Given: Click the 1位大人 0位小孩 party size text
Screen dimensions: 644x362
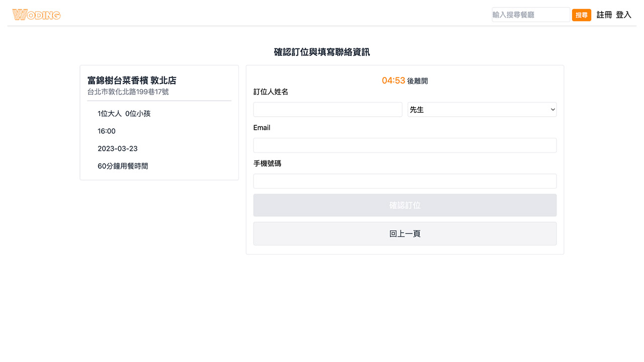Looking at the screenshot, I should [x=124, y=114].
